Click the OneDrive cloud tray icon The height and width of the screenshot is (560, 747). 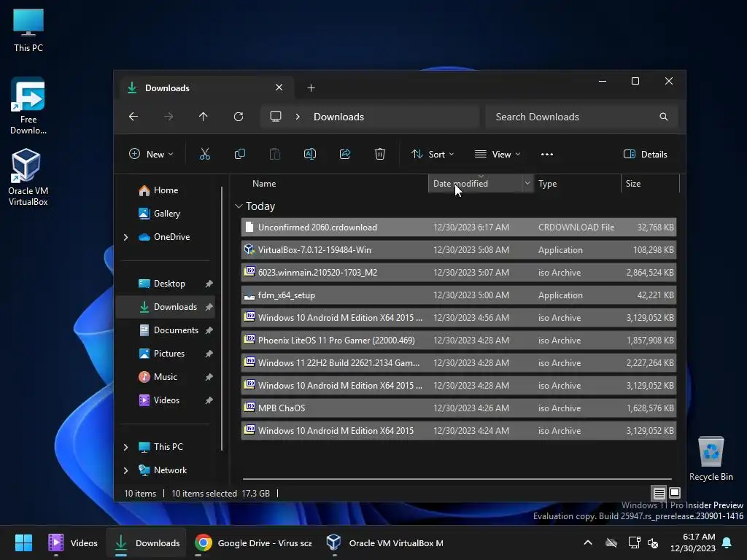(611, 542)
